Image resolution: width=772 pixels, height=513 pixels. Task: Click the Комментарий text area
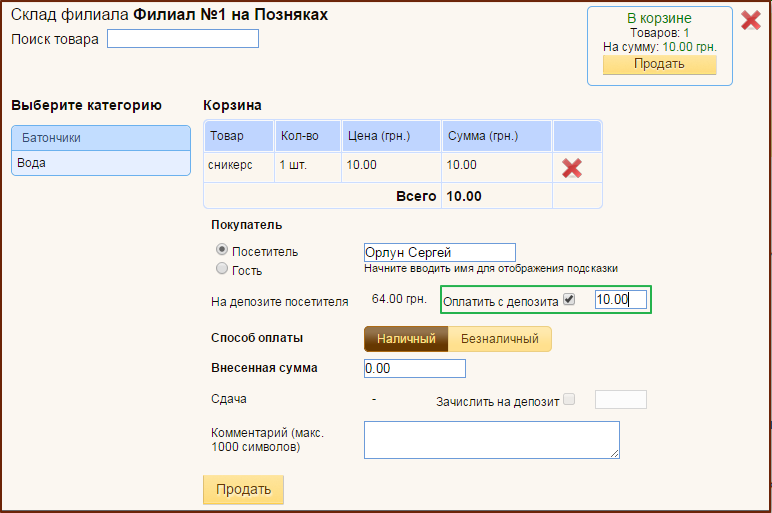pyautogui.click(x=492, y=440)
